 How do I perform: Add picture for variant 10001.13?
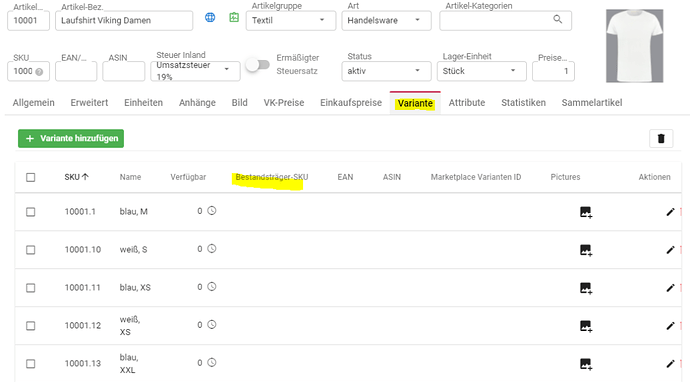click(586, 364)
